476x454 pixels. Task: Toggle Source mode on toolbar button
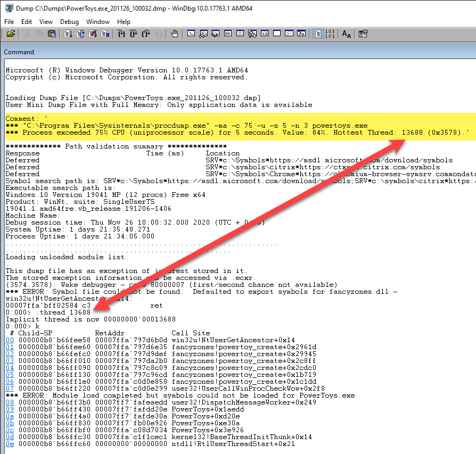coord(318,34)
